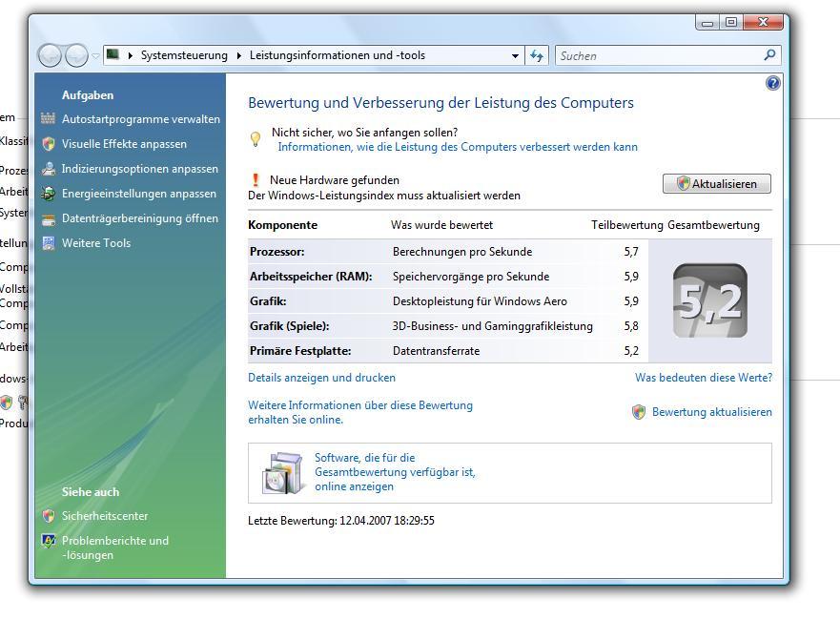Click the Teilbewertung column header

pos(626,225)
